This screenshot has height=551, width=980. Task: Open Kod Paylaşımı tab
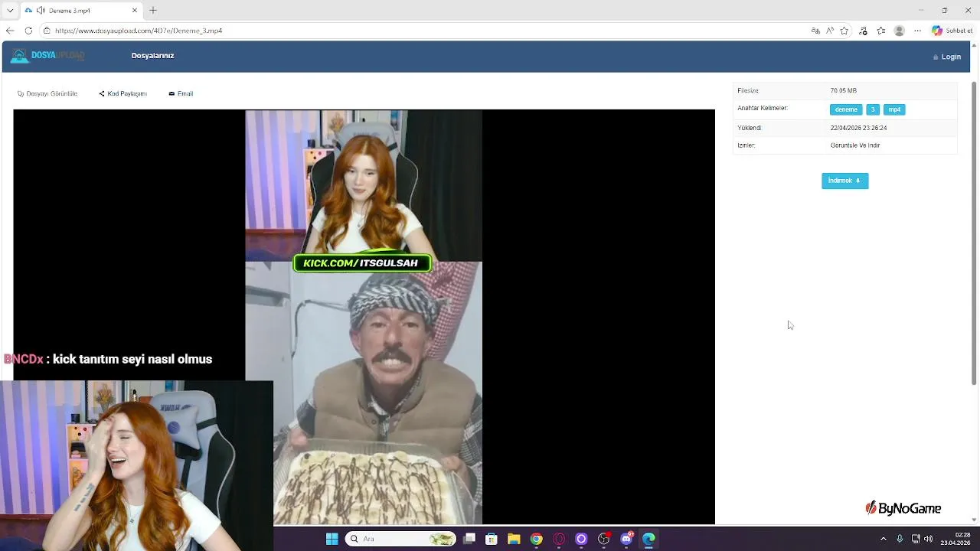point(122,93)
